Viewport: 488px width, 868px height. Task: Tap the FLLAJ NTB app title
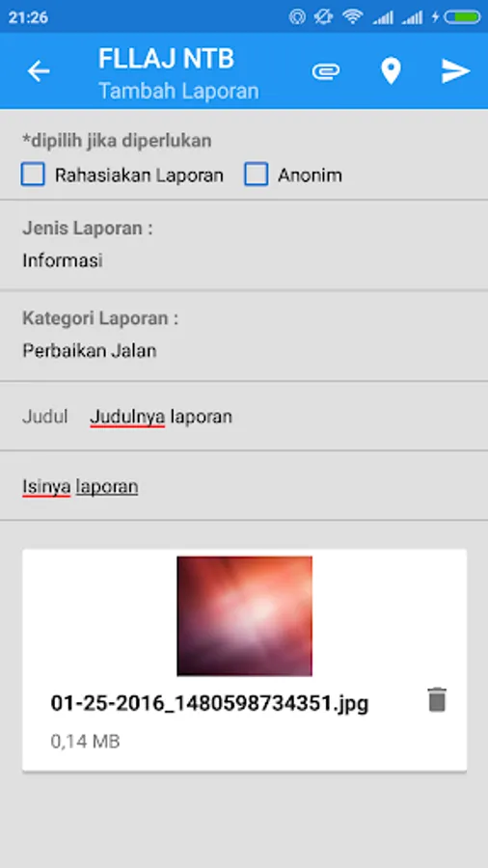tap(166, 59)
